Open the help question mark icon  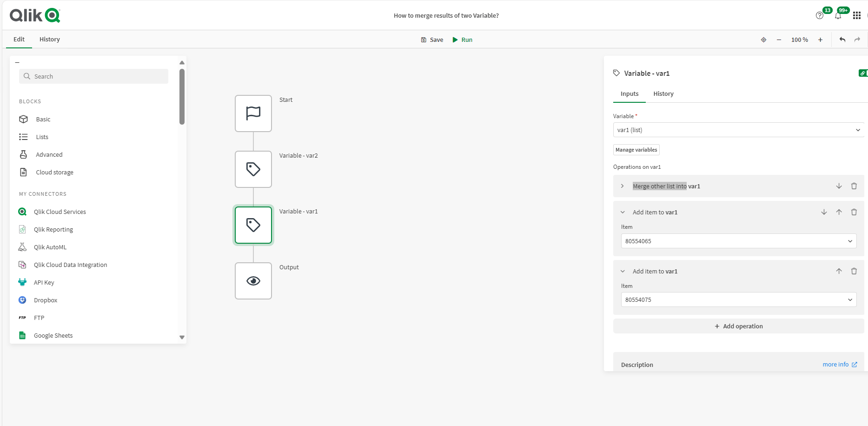point(820,15)
